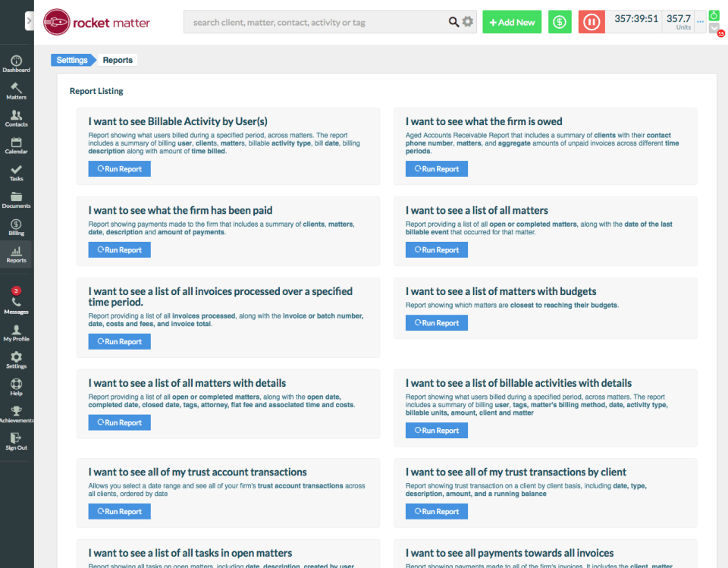Click the Add New button

pos(512,22)
